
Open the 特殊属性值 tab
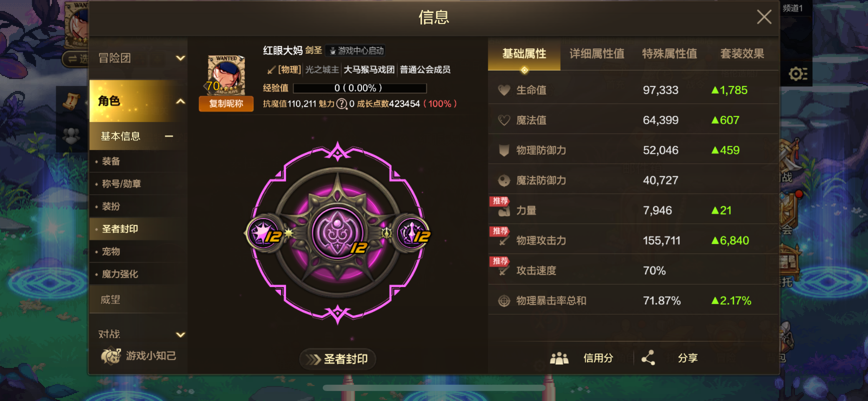(669, 54)
